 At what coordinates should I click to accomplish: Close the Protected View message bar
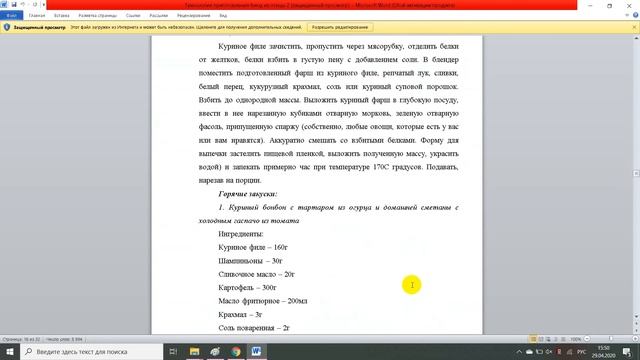click(634, 27)
